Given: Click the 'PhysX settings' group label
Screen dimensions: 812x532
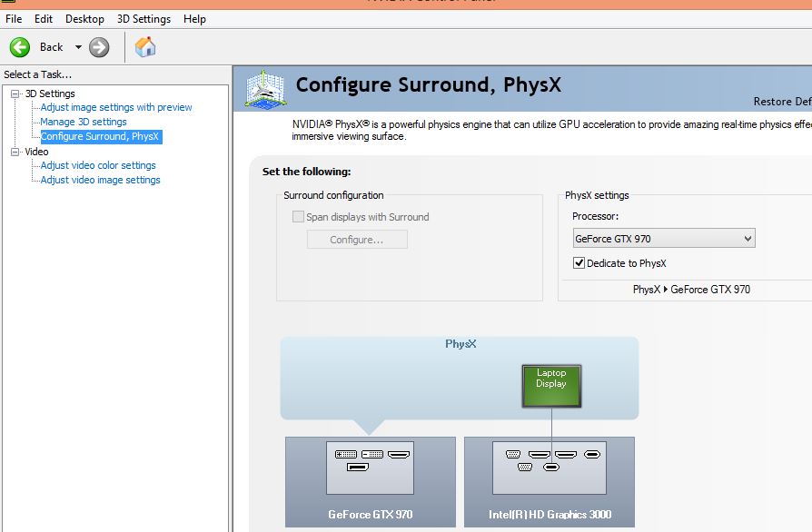Looking at the screenshot, I should click(597, 195).
